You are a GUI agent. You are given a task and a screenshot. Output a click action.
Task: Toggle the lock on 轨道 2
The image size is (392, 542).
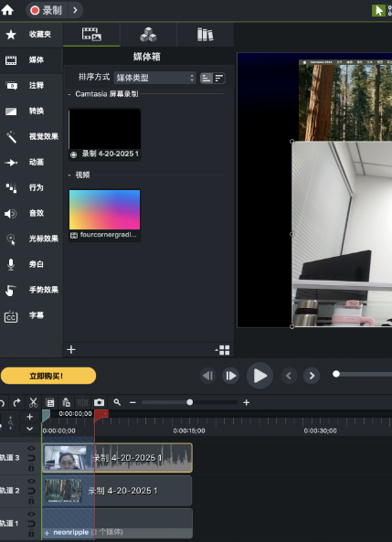point(31,501)
